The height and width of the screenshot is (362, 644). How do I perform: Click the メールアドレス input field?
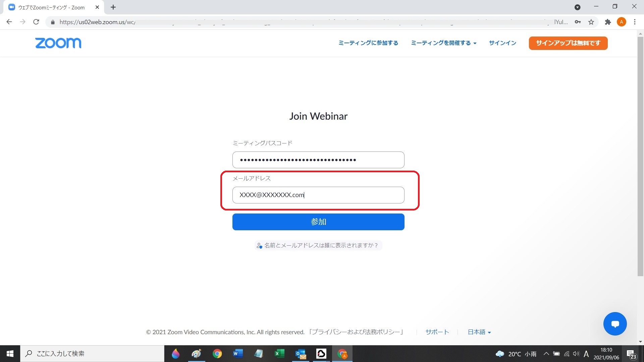click(318, 195)
